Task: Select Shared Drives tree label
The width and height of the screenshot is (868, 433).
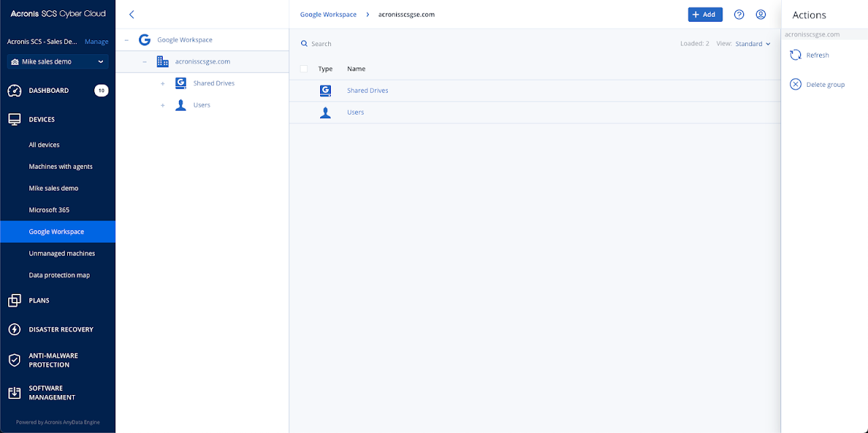Action: coord(214,83)
